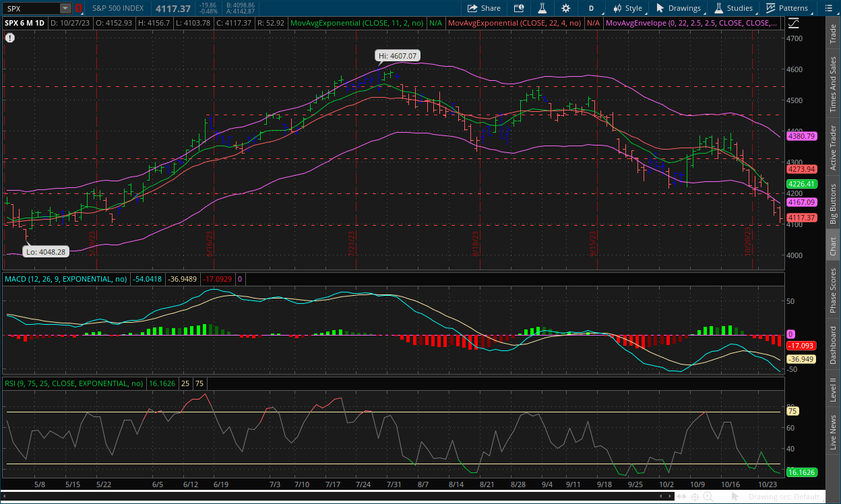Open the flask Edit Studies icon
841x504 pixels.
pyautogui.click(x=541, y=8)
